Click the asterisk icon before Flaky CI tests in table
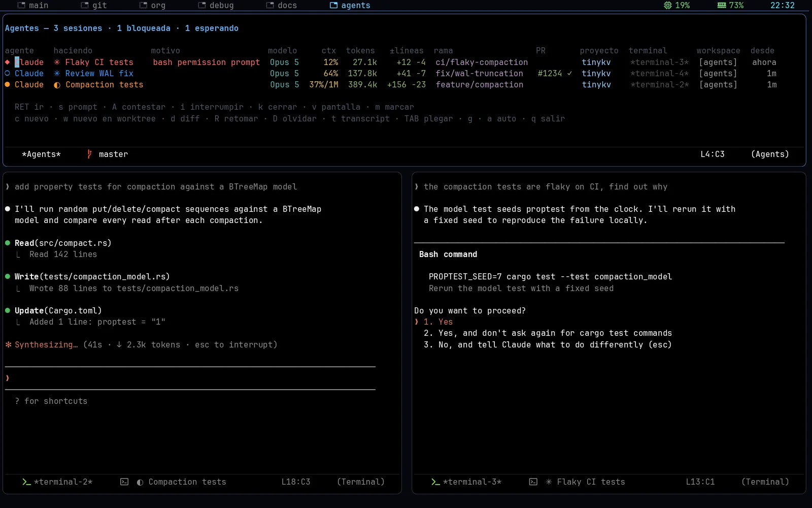 click(x=57, y=62)
